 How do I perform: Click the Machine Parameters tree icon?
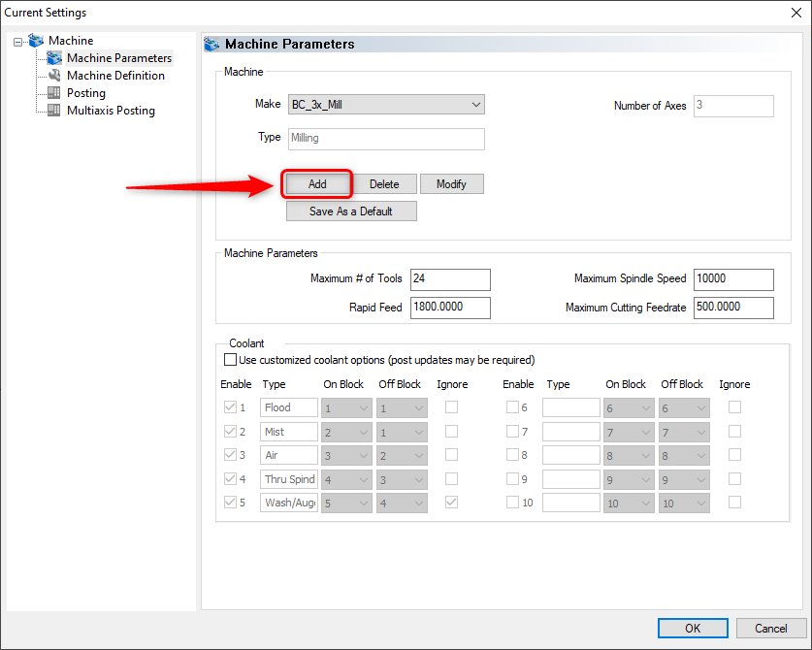[54, 58]
